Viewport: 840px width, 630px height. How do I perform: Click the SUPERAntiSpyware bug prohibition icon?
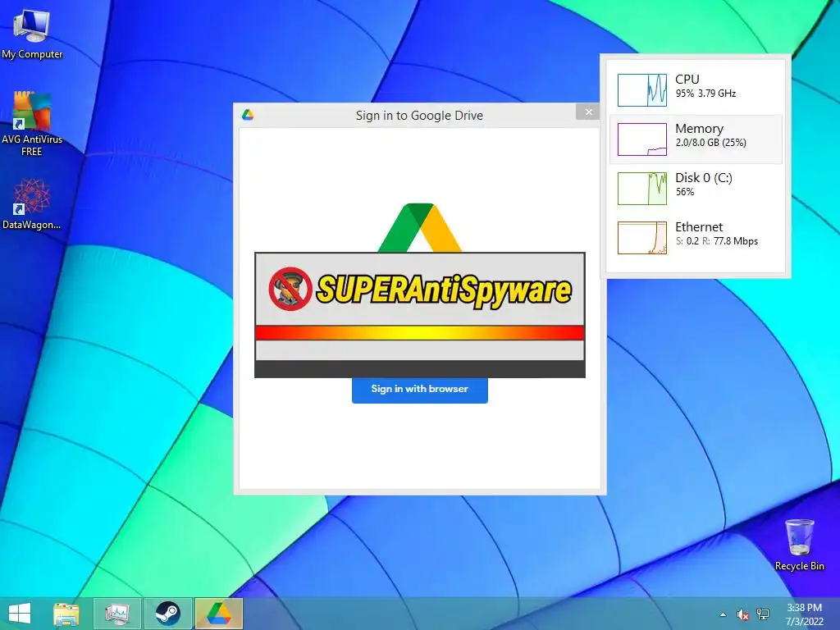point(290,289)
